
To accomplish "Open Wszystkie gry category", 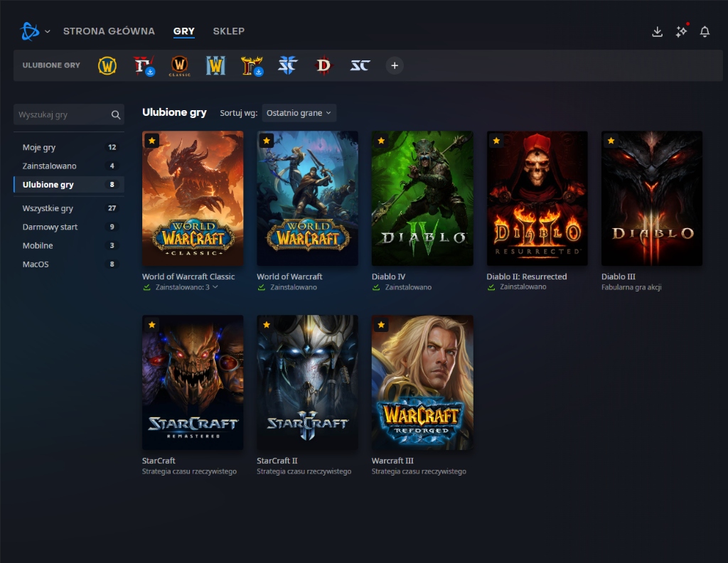I will pyautogui.click(x=69, y=208).
